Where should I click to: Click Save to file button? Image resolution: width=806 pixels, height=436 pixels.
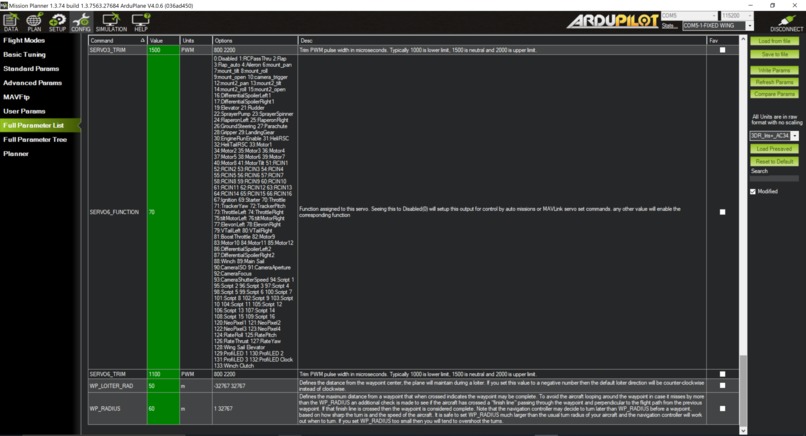(774, 54)
